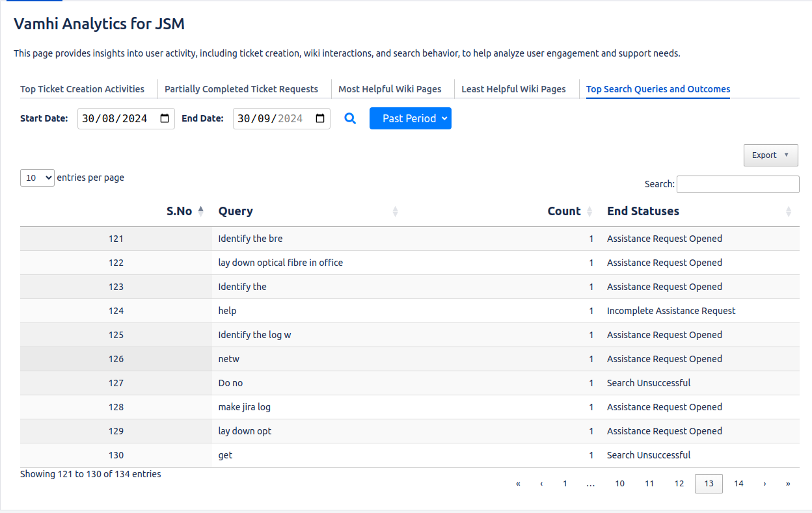Screen dimensions: 812x513
Task: Open the Start Date calendar picker icon
Action: [x=165, y=118]
